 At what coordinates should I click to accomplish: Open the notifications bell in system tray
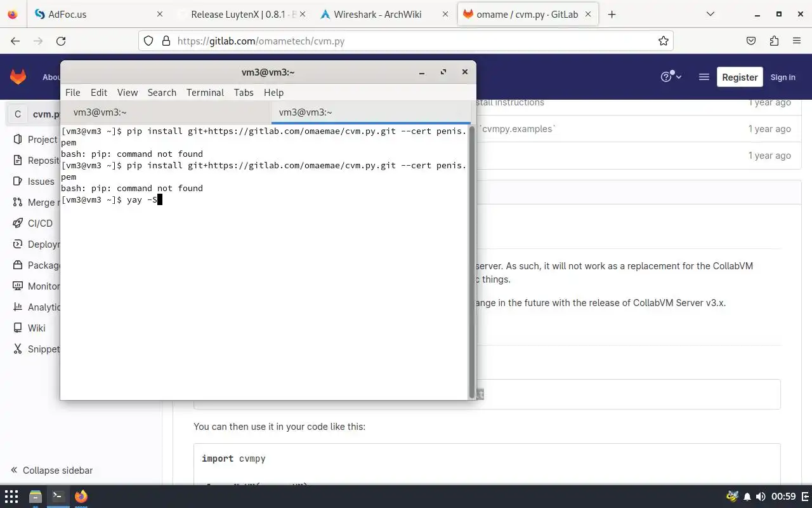pos(747,496)
